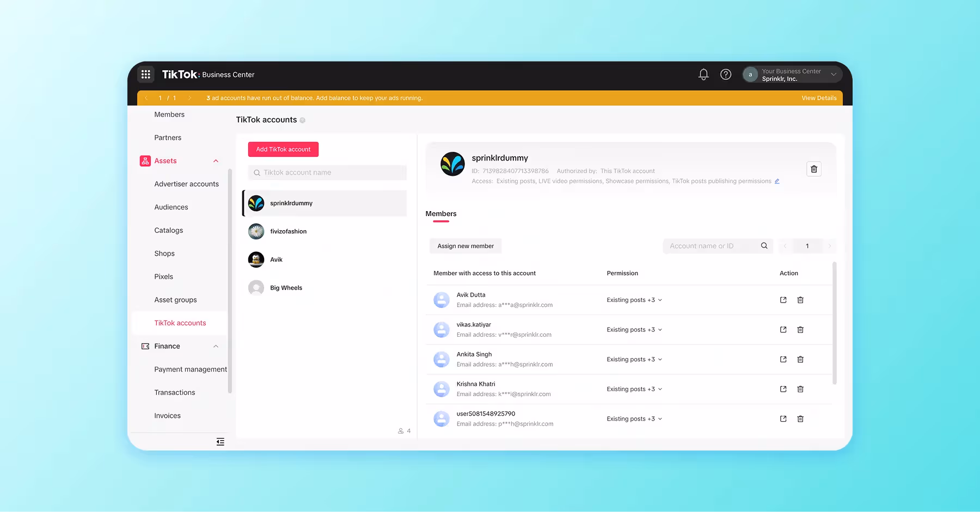
Task: Delete sprinklrdummy TikTok account trash icon
Action: tap(813, 169)
